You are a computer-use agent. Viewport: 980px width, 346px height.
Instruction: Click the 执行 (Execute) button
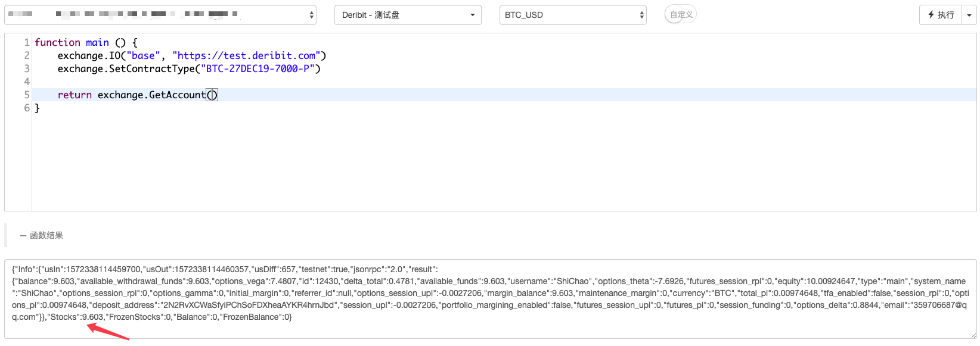(941, 15)
